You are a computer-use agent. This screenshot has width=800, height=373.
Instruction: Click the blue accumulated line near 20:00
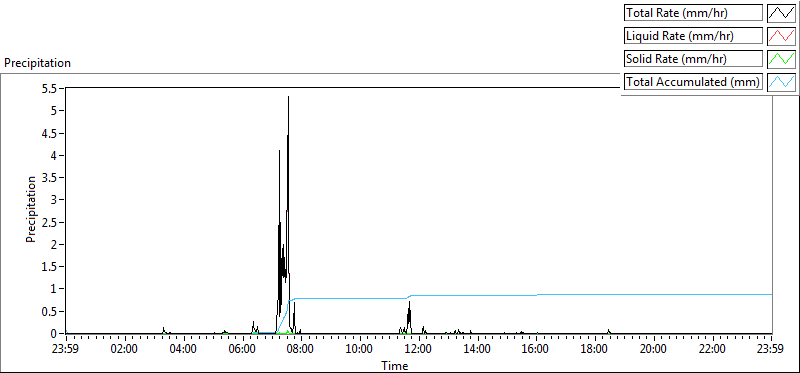click(654, 294)
